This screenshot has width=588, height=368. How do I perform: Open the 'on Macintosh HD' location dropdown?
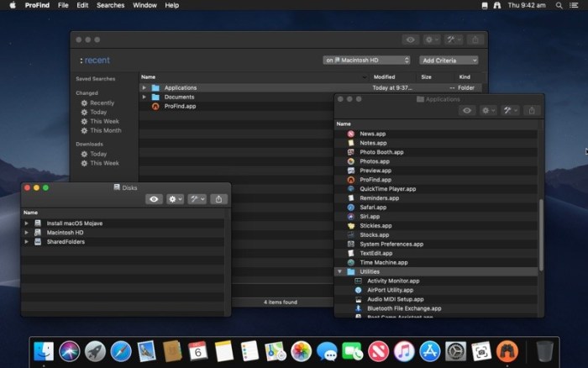tap(366, 60)
